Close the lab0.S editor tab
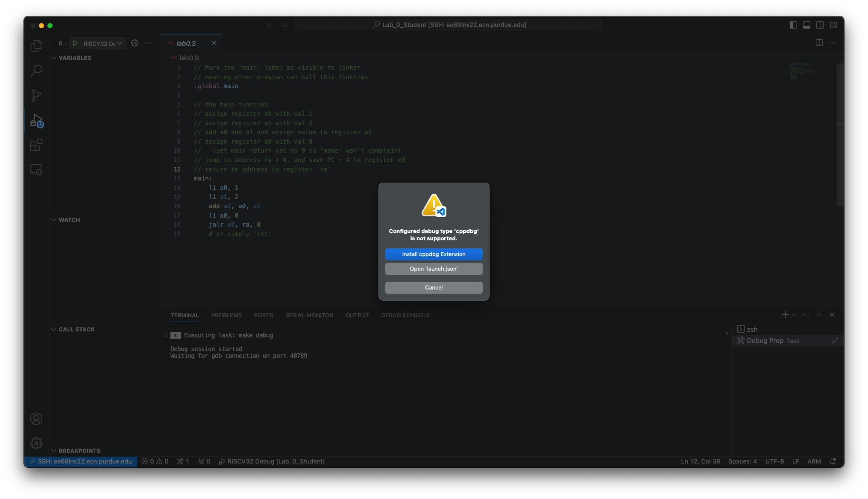This screenshot has width=868, height=499. [214, 43]
